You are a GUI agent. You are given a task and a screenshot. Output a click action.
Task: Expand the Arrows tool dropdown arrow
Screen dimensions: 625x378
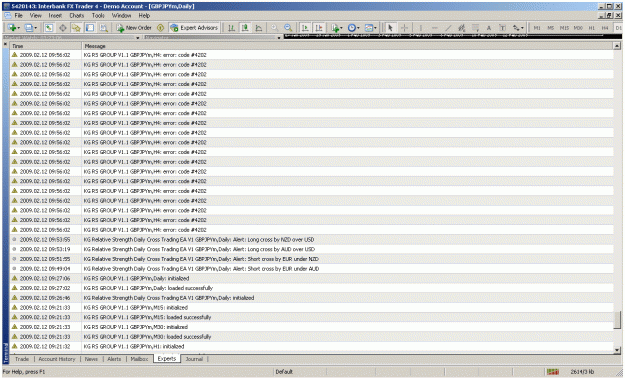coord(522,28)
